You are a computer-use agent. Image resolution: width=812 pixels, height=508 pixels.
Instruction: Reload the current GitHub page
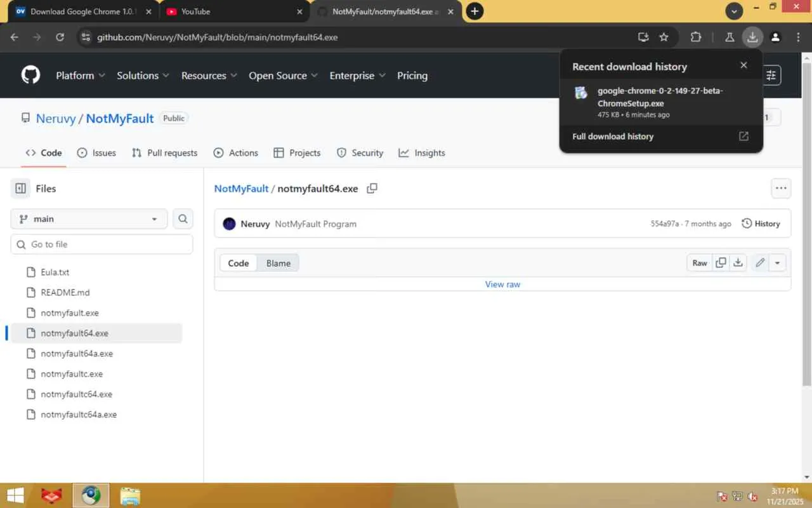coord(60,37)
